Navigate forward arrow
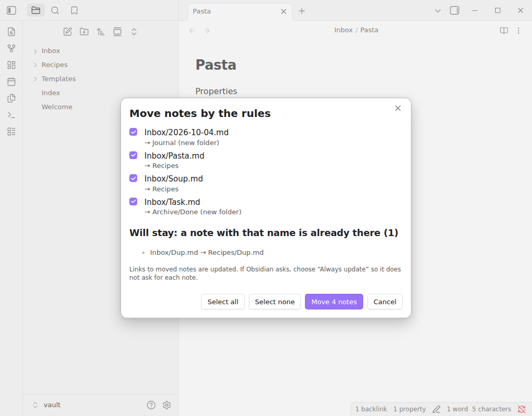532x416 pixels. point(207,31)
